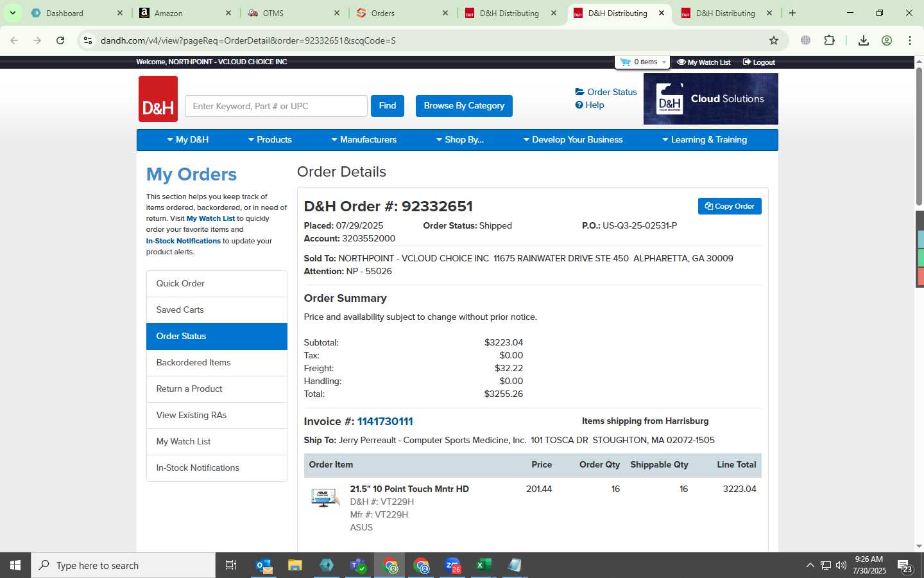Open the tab search dropdown arrow
Viewport: 924px width, 578px height.
pos(12,13)
